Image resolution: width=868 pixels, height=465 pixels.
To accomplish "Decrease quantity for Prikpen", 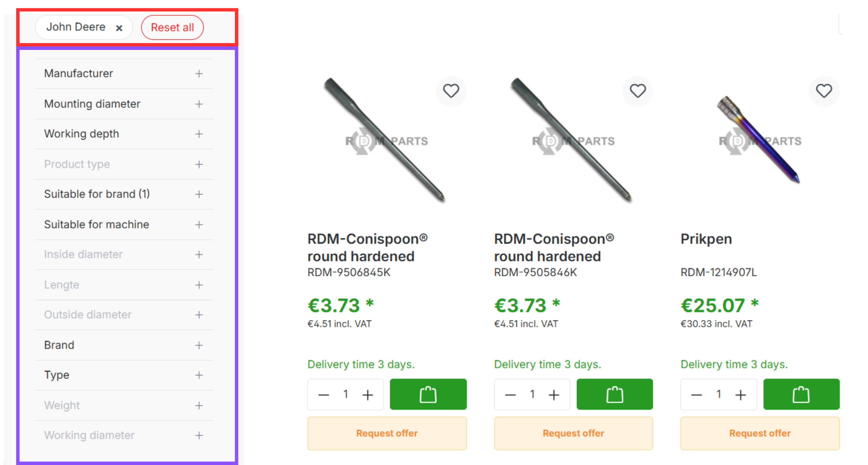I will tap(696, 395).
